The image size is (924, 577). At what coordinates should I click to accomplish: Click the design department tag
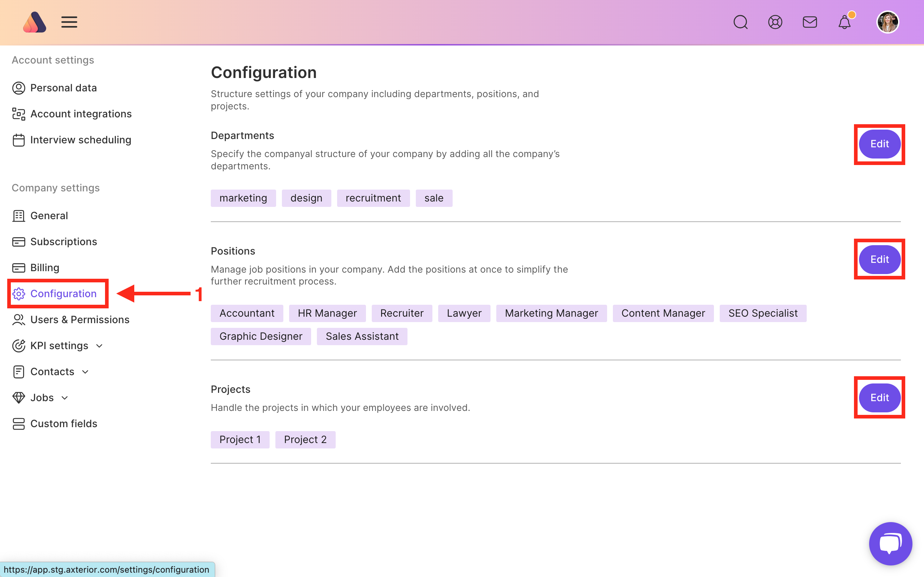click(306, 198)
